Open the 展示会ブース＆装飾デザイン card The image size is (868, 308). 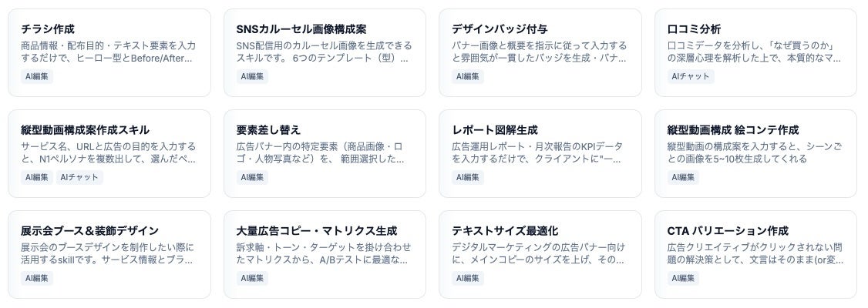(109, 253)
